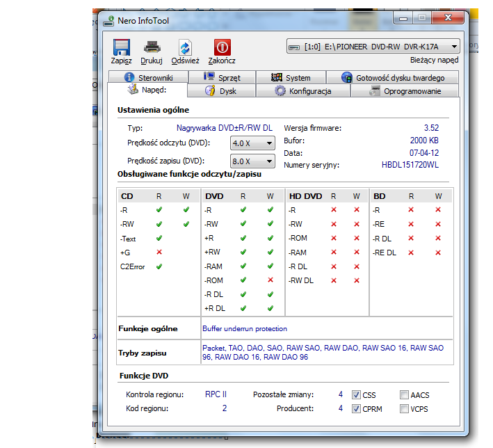Click the write modes list starting with Packet, TAO

pos(323,353)
